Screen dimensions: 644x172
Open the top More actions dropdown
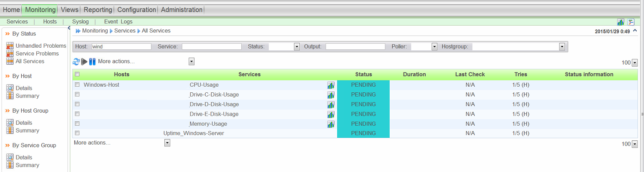pos(191,62)
